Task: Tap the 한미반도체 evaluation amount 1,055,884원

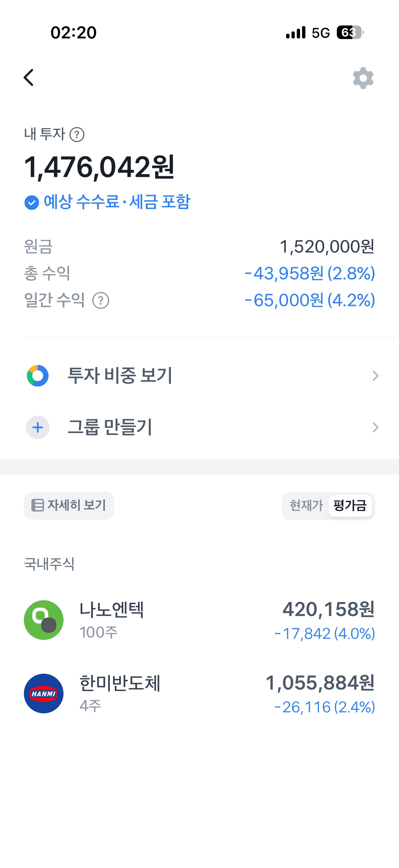Action: point(320,683)
